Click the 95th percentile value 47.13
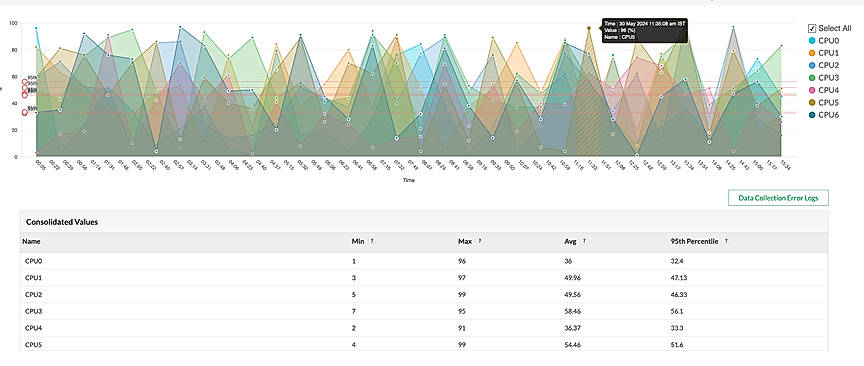This screenshot has width=864, height=366. pyautogui.click(x=678, y=278)
